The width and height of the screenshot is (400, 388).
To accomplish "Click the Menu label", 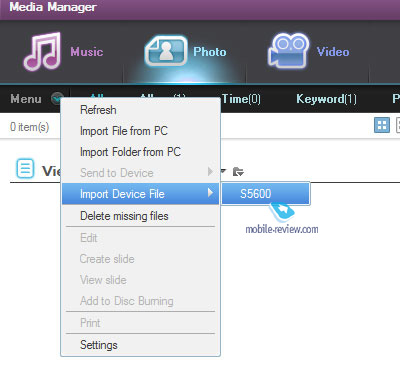I will pos(26,99).
